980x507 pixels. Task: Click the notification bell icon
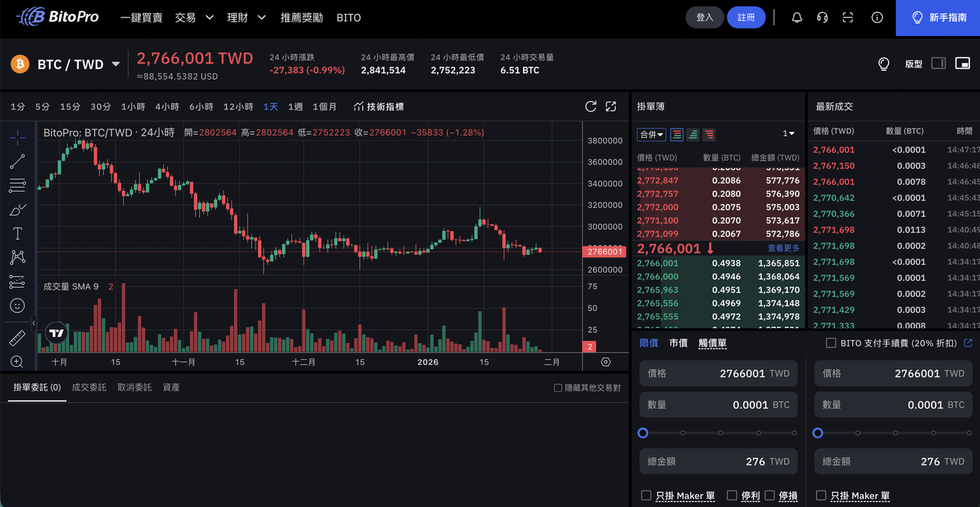796,18
